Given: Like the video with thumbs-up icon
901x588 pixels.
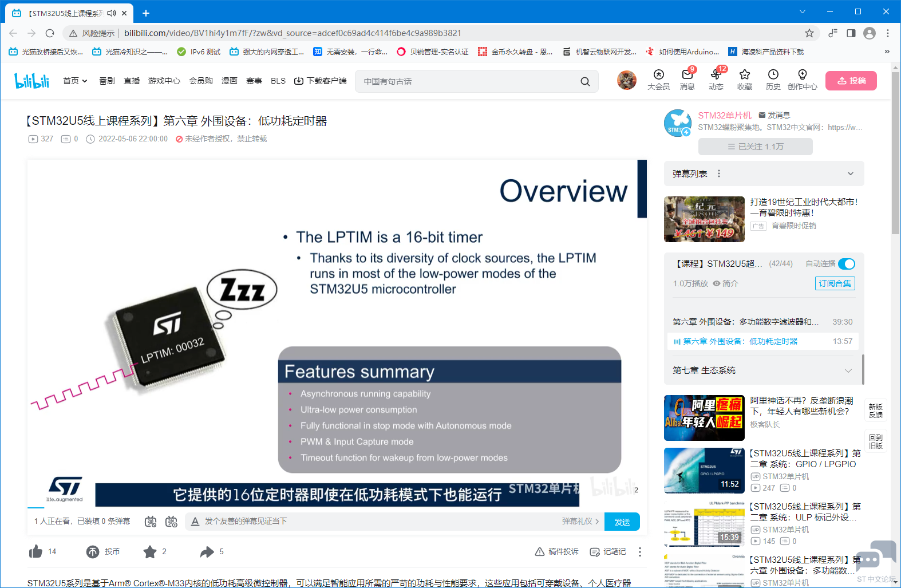Looking at the screenshot, I should (35, 551).
